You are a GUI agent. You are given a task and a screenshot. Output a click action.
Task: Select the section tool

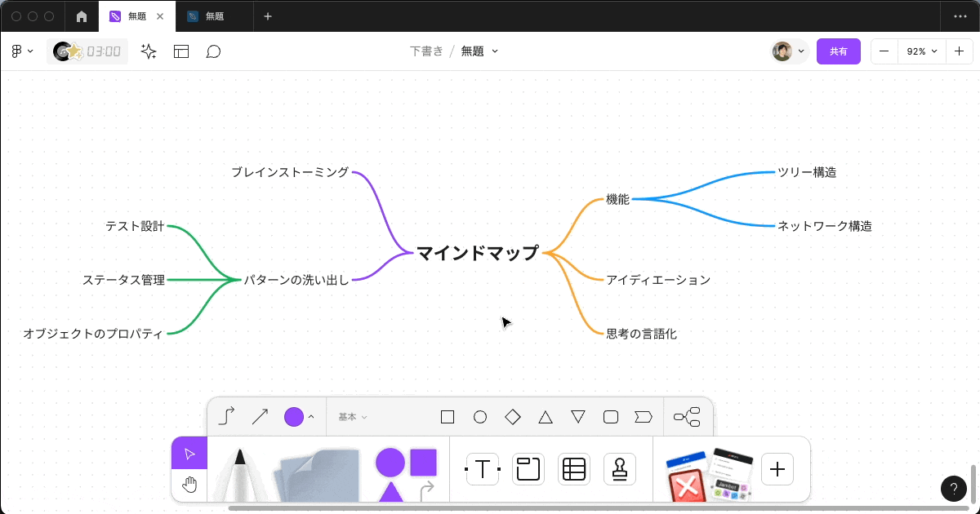point(528,469)
